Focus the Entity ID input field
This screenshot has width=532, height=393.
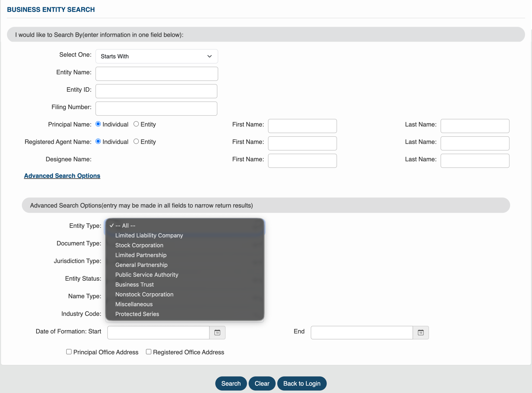coord(156,91)
